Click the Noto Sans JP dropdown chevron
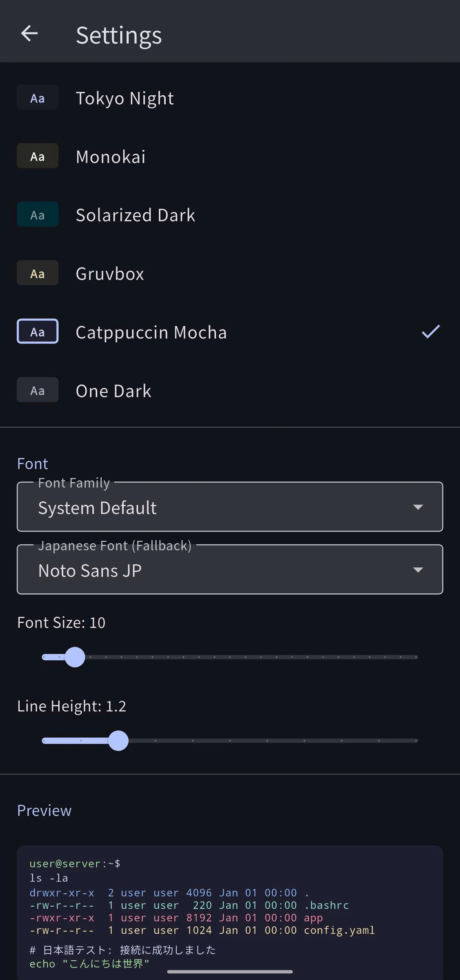Viewport: 460px width, 980px height. click(x=418, y=570)
